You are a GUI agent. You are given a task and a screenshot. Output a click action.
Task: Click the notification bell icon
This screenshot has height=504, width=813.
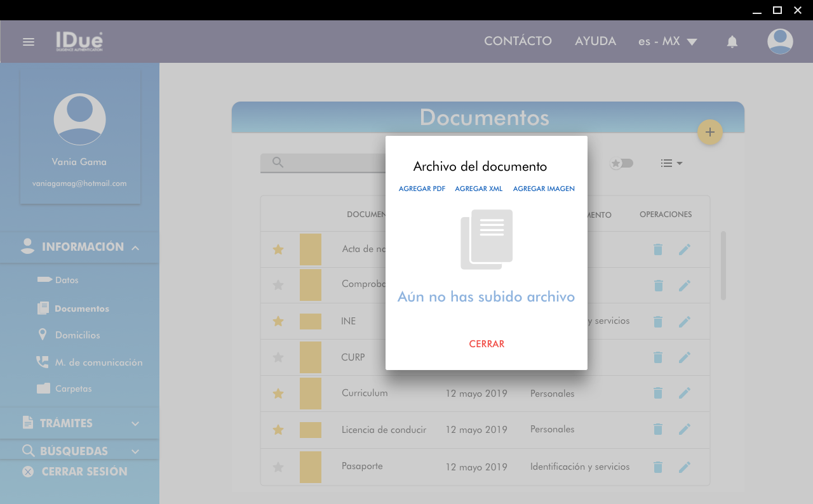click(x=732, y=42)
